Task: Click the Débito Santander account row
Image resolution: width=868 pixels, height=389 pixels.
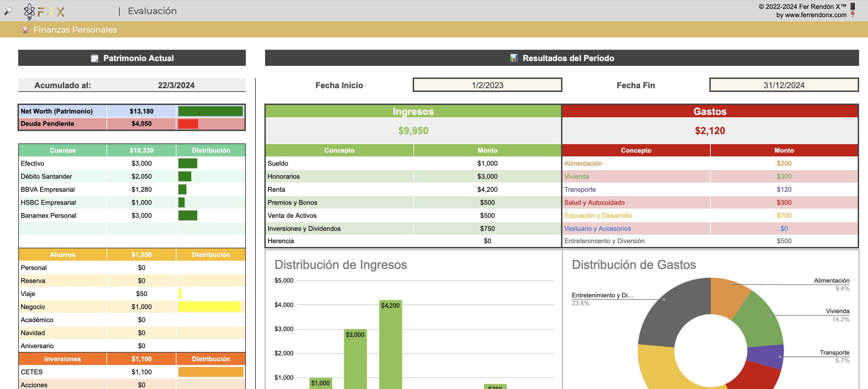Action: click(132, 176)
